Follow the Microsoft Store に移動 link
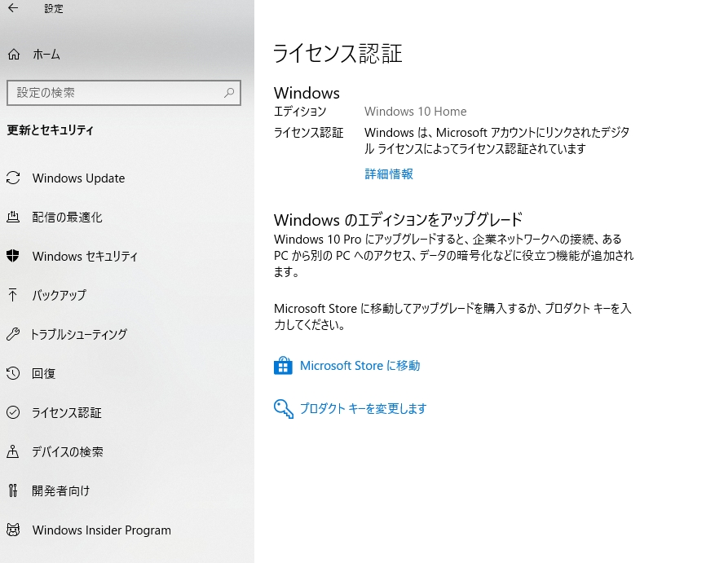728x563 pixels. pos(360,366)
